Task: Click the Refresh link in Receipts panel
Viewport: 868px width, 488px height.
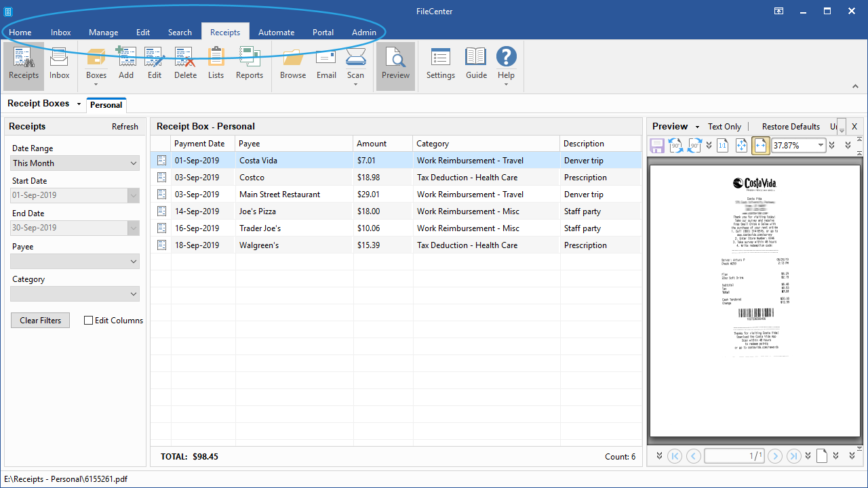Action: point(125,127)
